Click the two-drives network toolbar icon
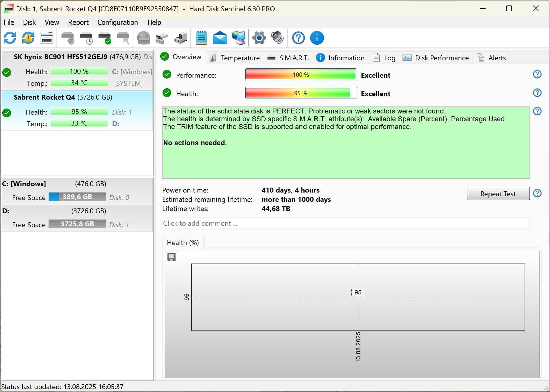The image size is (550, 392). 162,38
